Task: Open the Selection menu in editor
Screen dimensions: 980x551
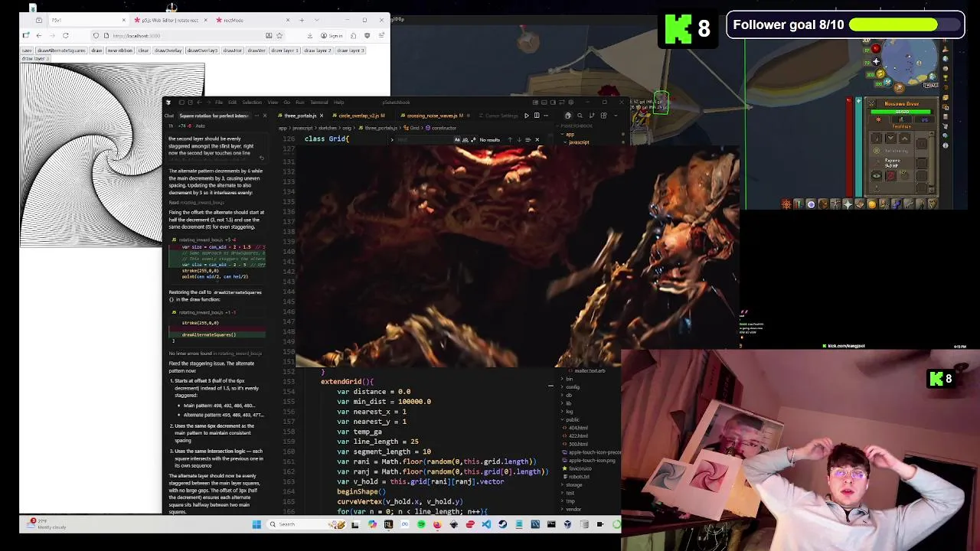Action: [252, 102]
